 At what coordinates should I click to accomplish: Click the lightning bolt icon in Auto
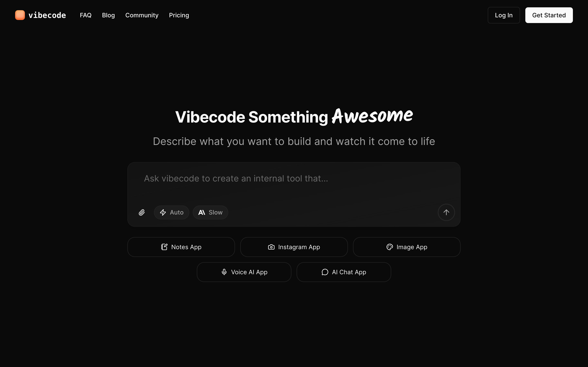pos(163,212)
